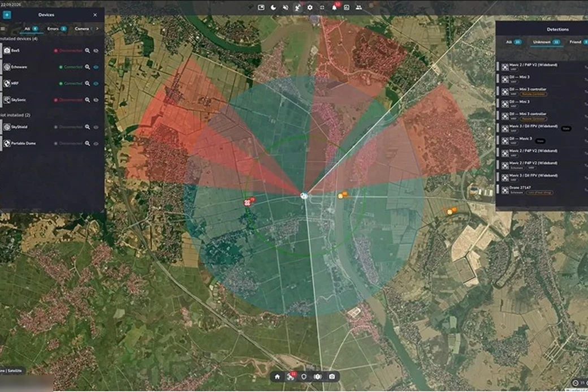Click the camera icon of the first device
This screenshot has height=392, width=588.
[7, 50]
